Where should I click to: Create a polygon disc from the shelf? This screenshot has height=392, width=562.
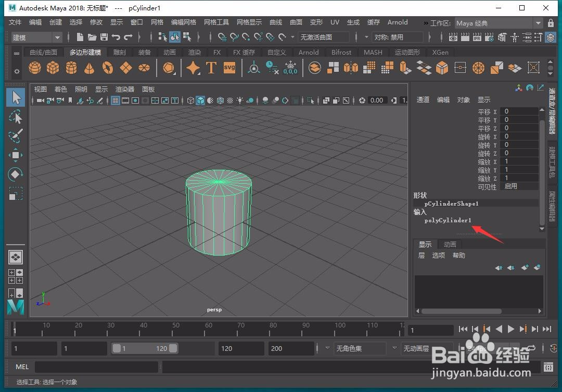click(144, 68)
